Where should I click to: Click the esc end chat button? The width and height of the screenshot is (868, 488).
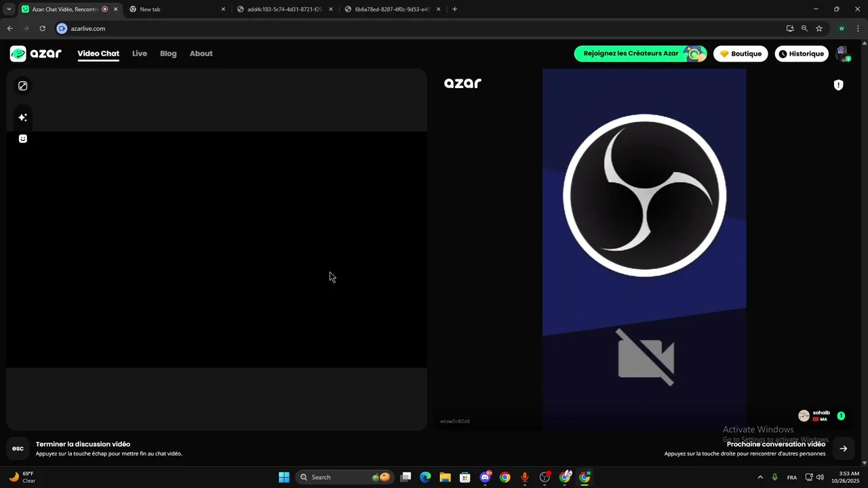18,449
